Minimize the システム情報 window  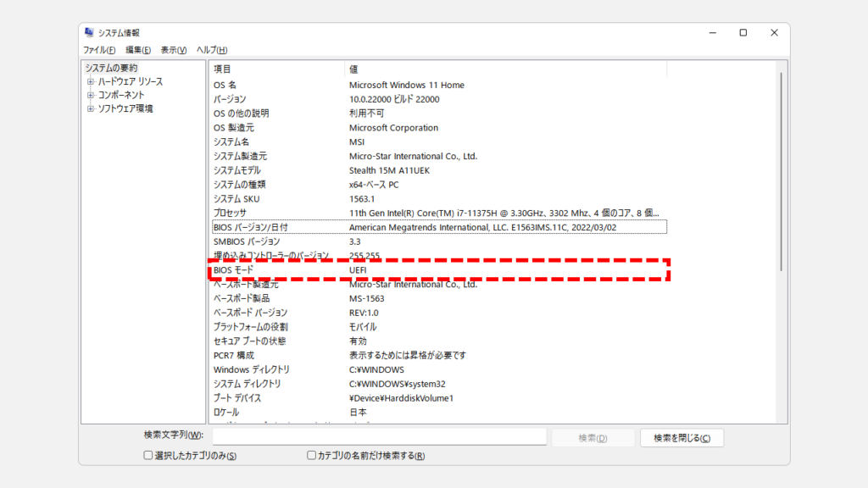pos(712,33)
